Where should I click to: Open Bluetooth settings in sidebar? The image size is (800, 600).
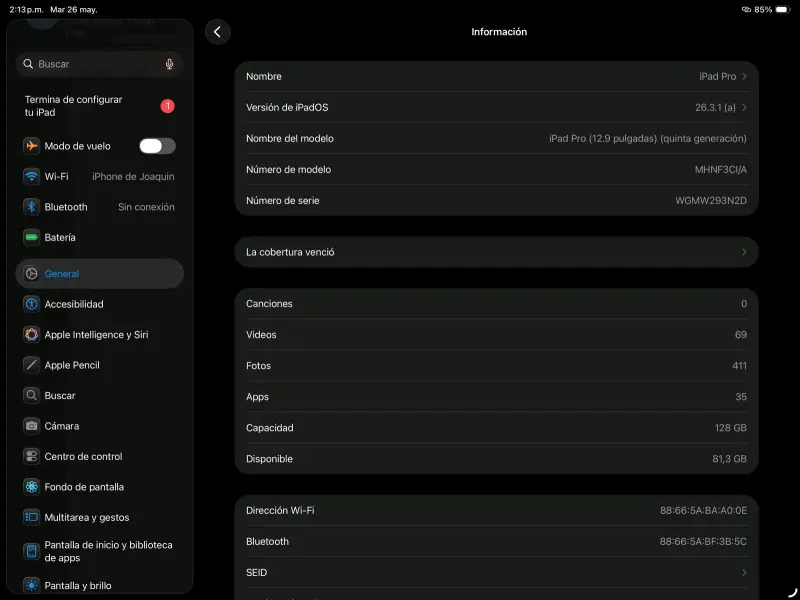[x=100, y=207]
